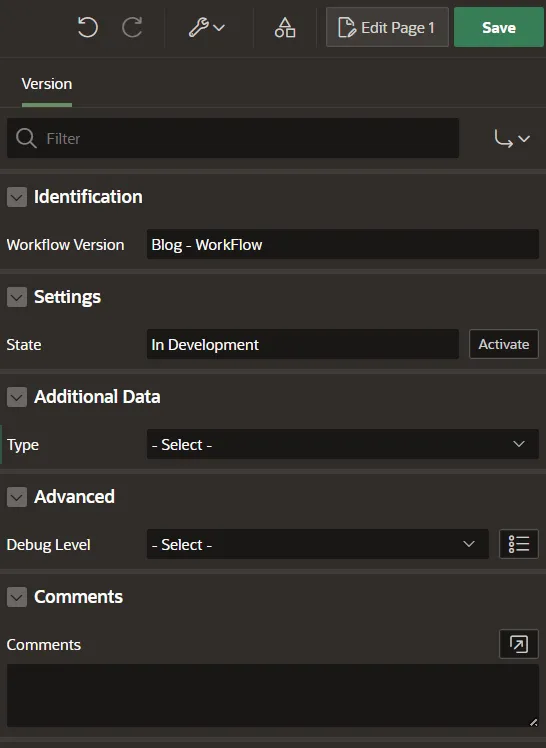The image size is (546, 748).
Task: Click the green Save button
Action: pos(499,27)
